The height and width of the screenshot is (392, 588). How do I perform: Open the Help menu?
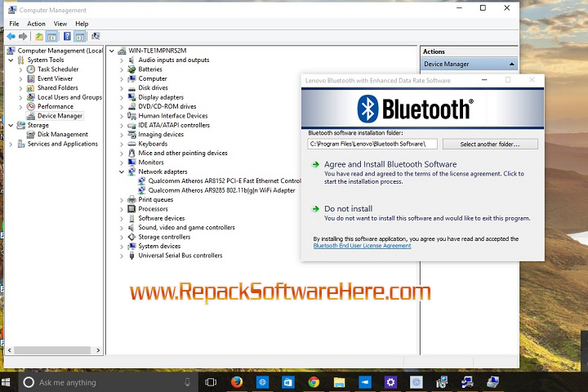[x=82, y=24]
